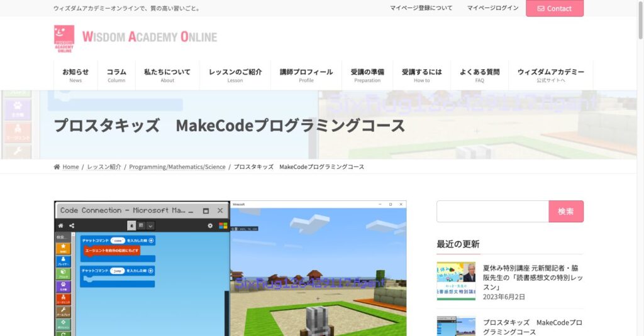The height and width of the screenshot is (336, 644).
Task: Click plus on the 'jump' chat command block
Action: tap(151, 271)
